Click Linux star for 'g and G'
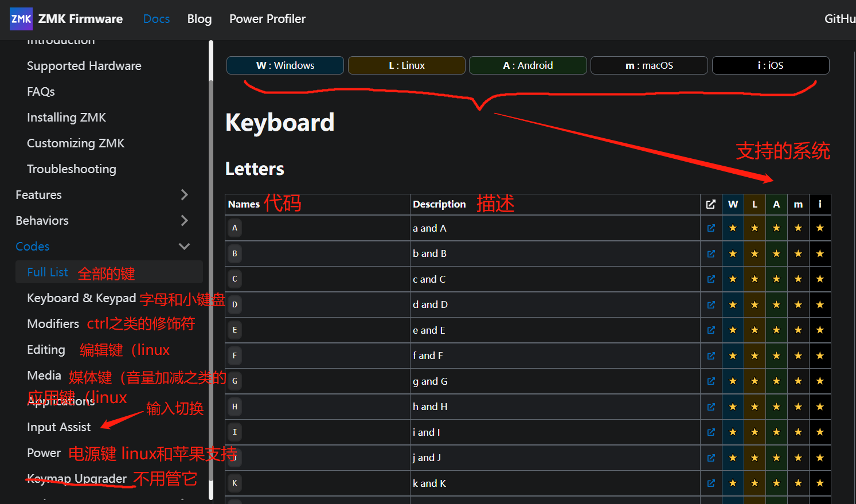856x504 pixels. click(x=755, y=381)
